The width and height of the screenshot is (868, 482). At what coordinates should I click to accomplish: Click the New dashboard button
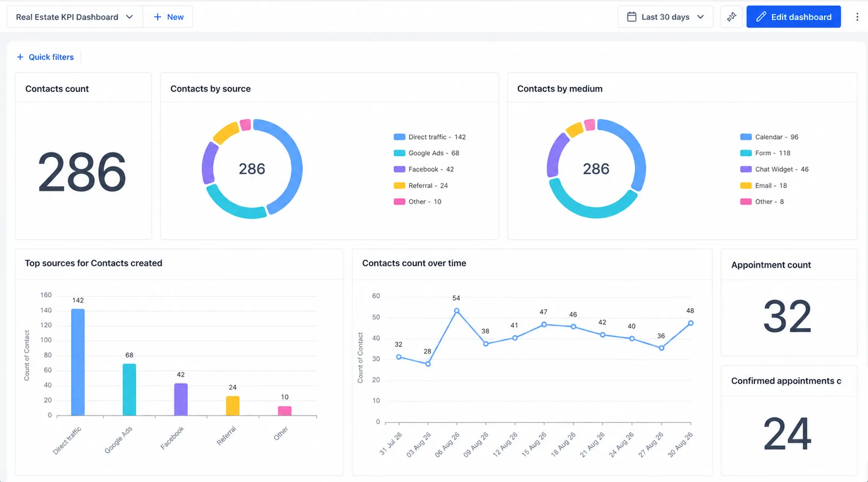[x=168, y=17]
